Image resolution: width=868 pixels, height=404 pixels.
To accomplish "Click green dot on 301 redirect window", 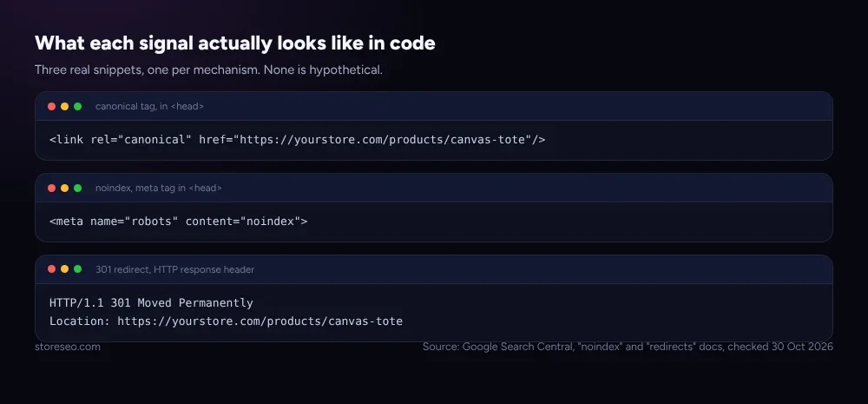I will point(77,269).
